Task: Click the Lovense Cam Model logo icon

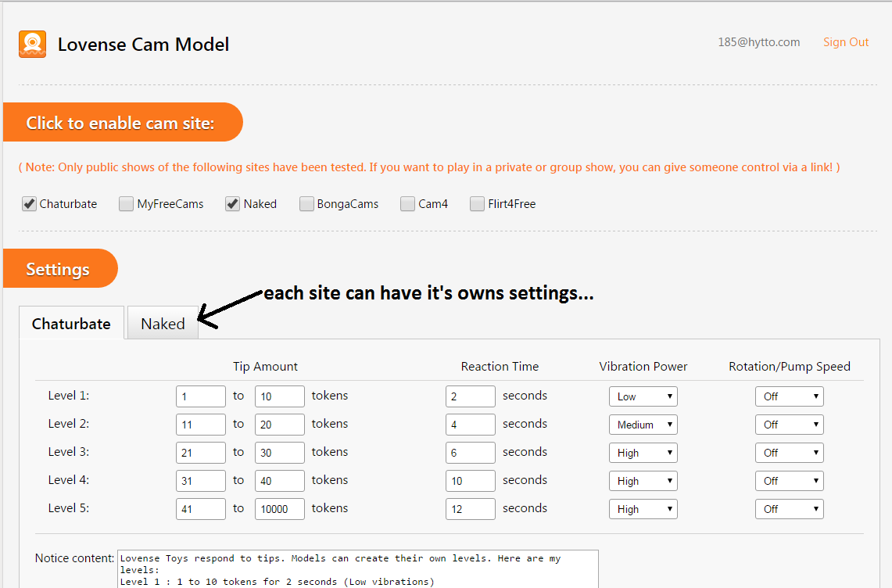Action: click(x=32, y=45)
